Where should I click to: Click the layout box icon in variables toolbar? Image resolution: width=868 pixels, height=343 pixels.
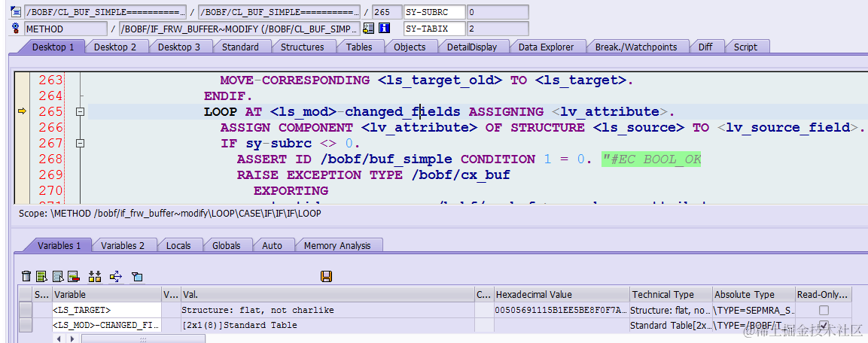tap(137, 276)
